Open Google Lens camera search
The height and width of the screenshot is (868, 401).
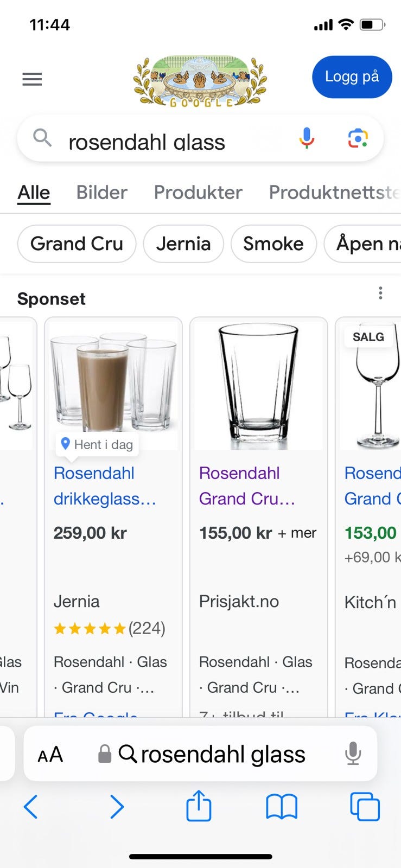[x=358, y=139]
